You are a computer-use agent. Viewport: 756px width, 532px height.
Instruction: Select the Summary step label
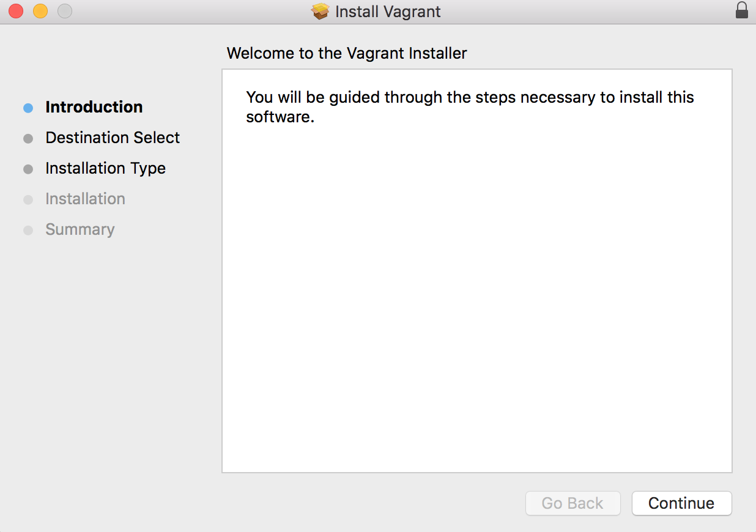(80, 229)
